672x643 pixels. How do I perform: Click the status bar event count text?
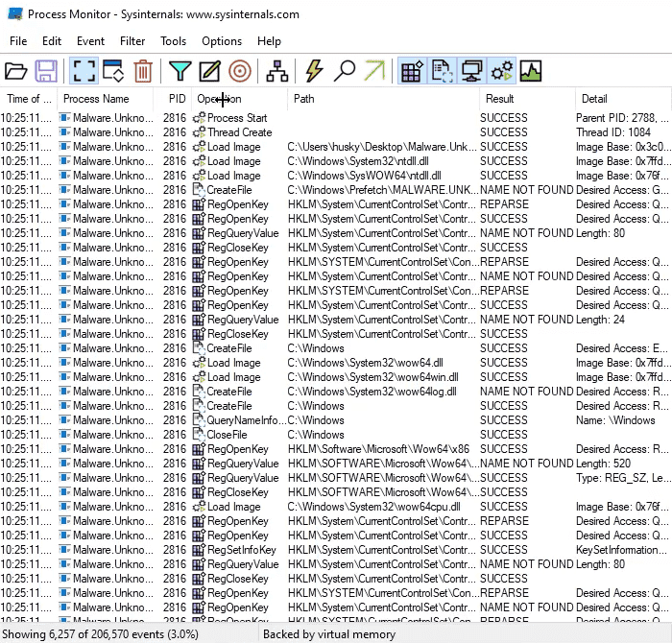click(x=100, y=634)
